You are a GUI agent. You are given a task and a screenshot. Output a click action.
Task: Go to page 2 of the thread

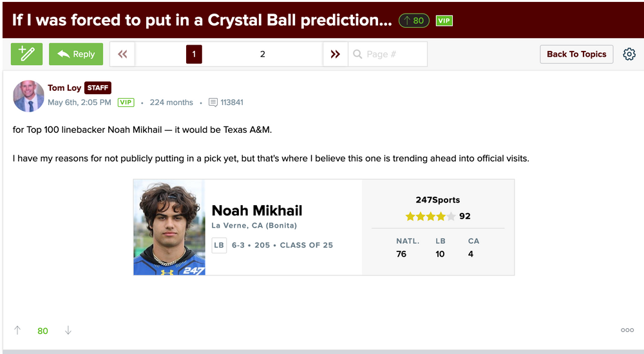coord(262,54)
